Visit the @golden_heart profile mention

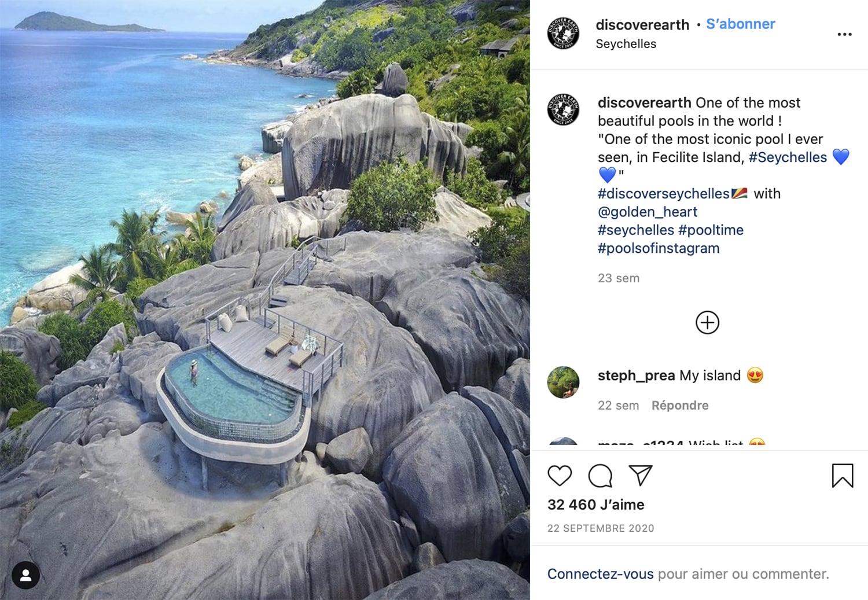[647, 212]
